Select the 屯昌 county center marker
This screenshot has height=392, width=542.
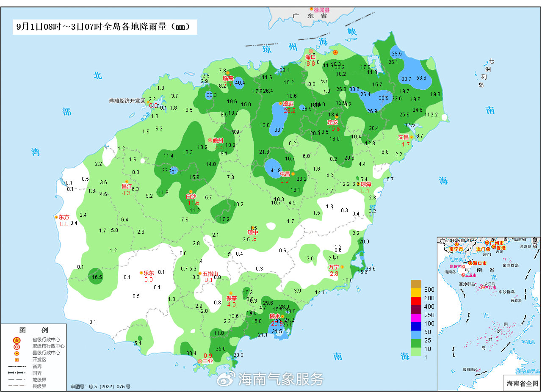(x=293, y=174)
